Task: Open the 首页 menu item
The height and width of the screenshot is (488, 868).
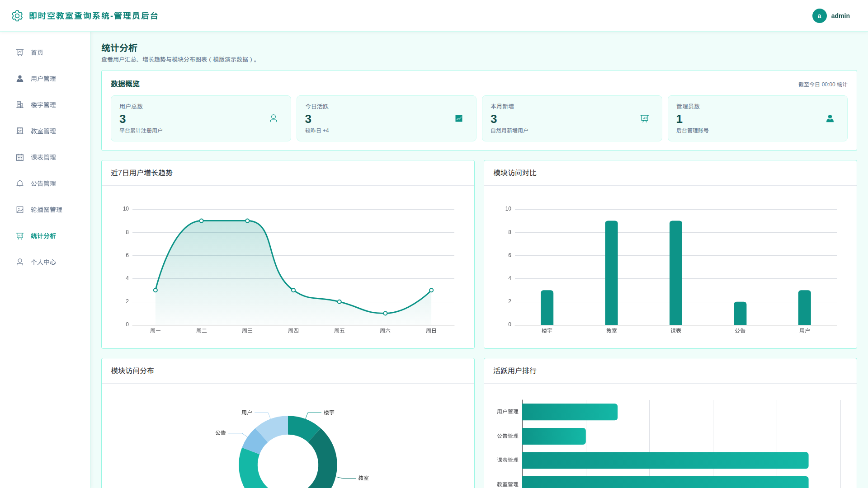Action: click(45, 52)
